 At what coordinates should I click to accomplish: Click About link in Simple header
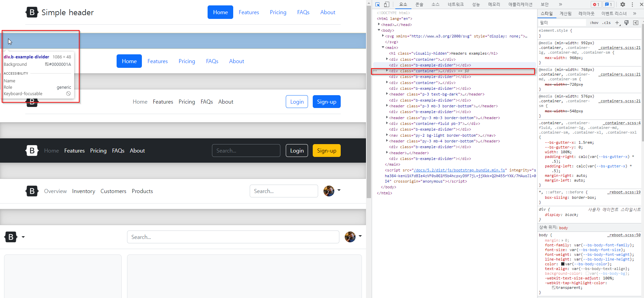[328, 12]
